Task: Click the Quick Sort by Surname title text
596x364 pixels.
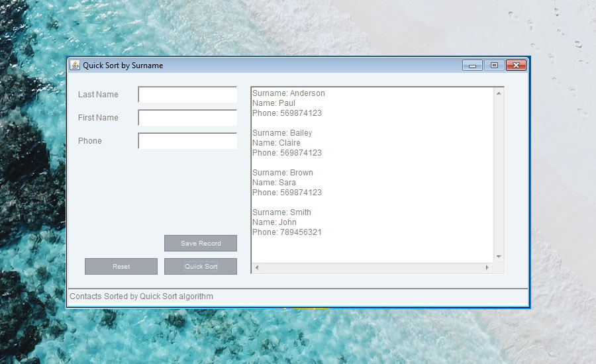Action: [x=123, y=66]
